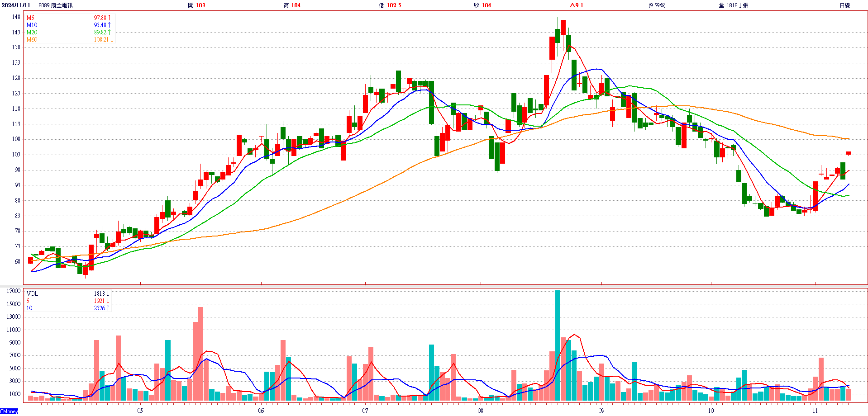Click the 5-day volume average value 1921
This screenshot has width=868, height=416.
pos(99,301)
